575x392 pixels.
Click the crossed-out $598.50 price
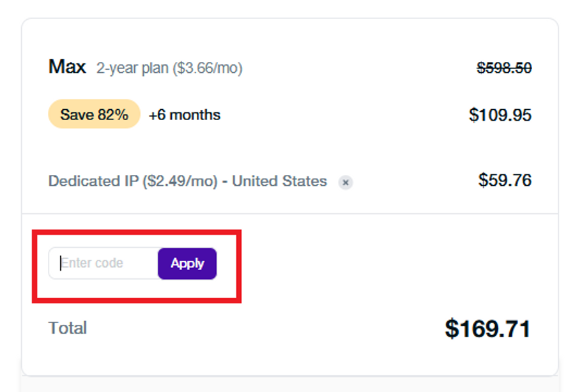(x=504, y=68)
